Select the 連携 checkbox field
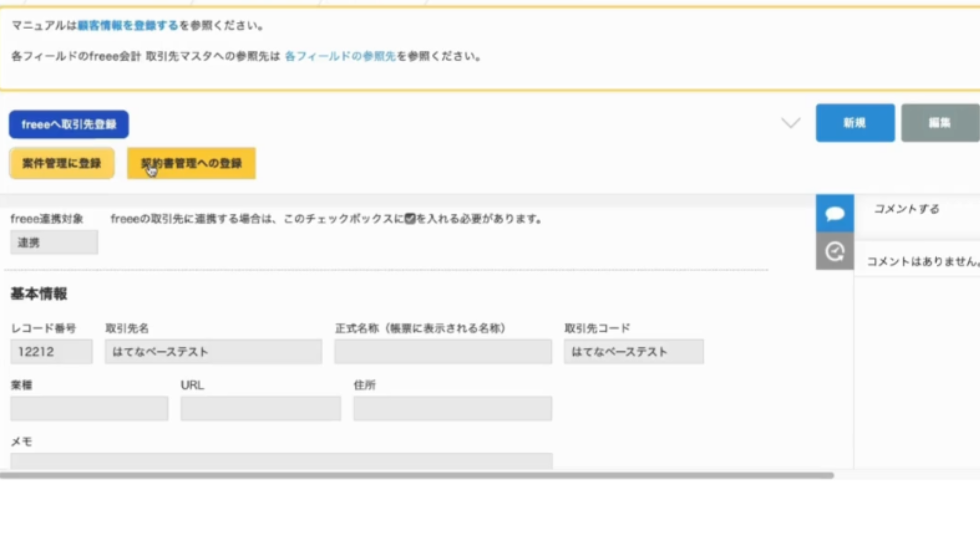Screen dimensions: 980x551 point(54,242)
